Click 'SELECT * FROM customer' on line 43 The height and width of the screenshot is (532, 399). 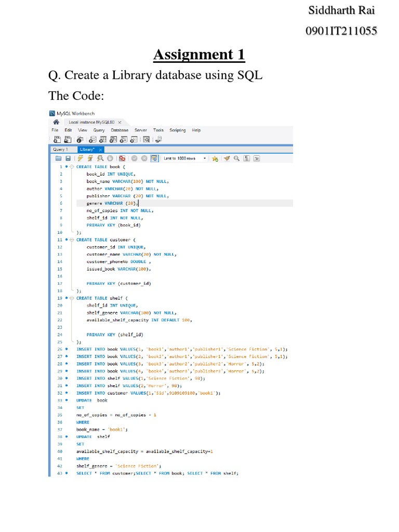(106, 473)
